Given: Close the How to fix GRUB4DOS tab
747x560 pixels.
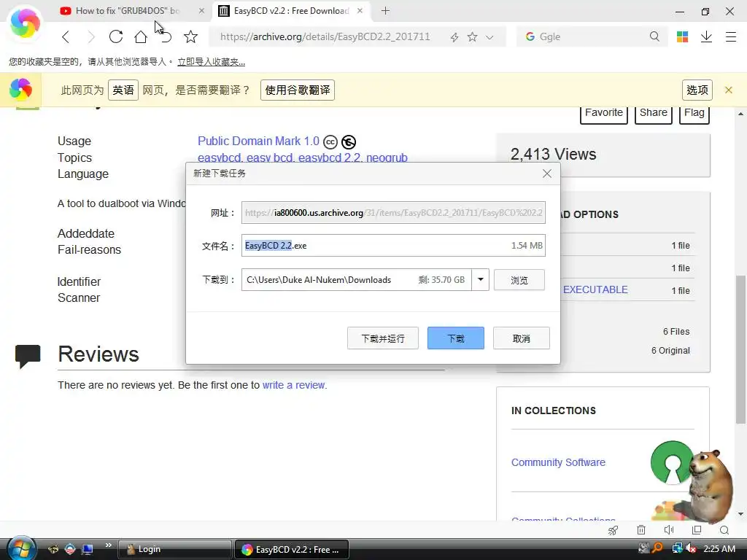Looking at the screenshot, I should [x=201, y=10].
